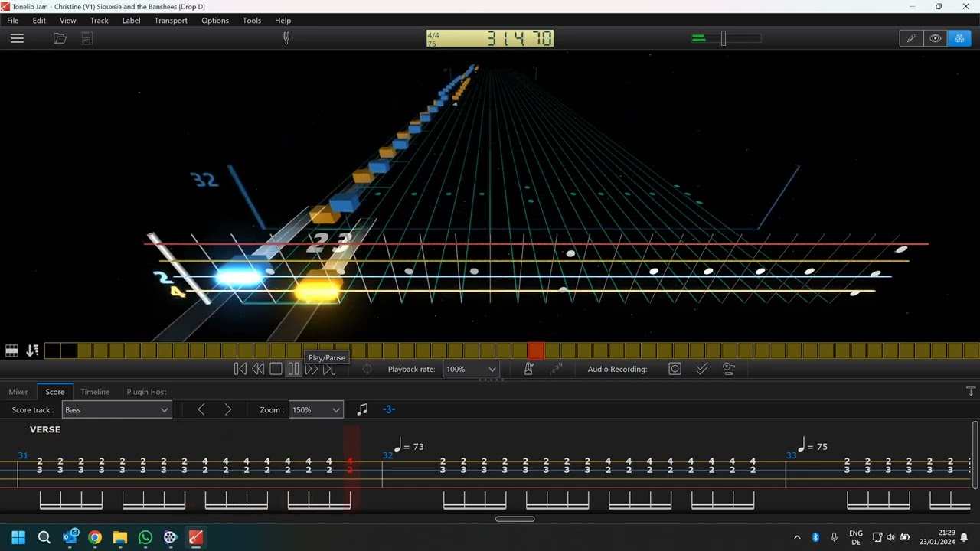
Task: Open Windows taskbar search
Action: point(44,537)
